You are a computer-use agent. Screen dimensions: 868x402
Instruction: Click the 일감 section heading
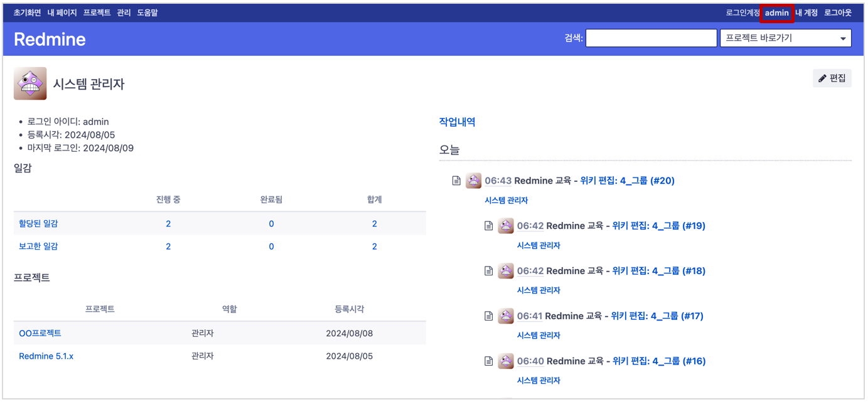click(23, 168)
